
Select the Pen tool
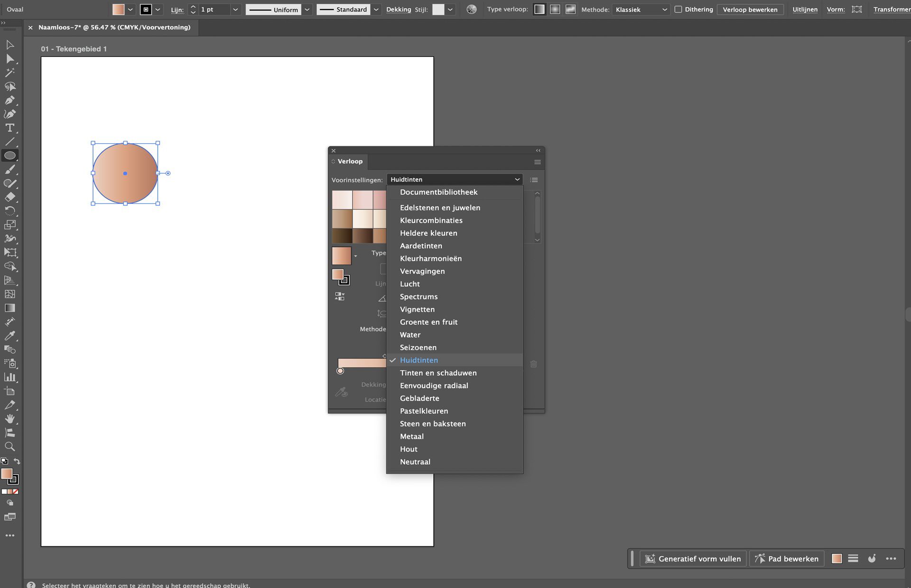(9, 101)
